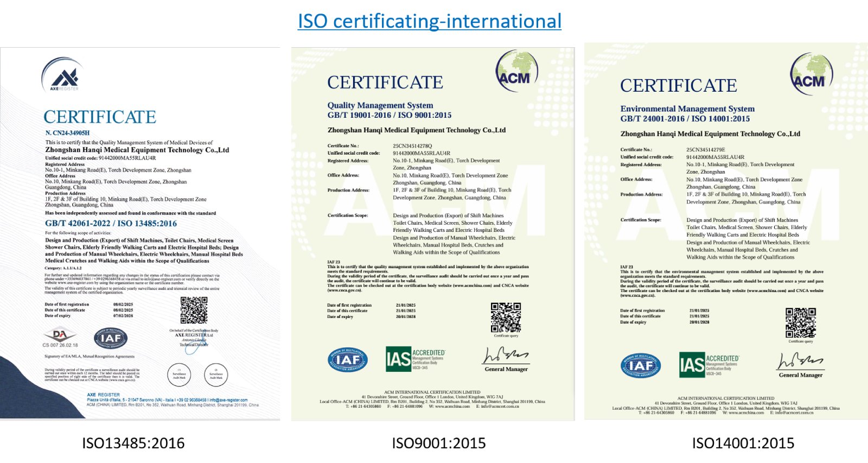Click the company name on the Environmental certificate
Image resolution: width=868 pixels, height=463 pixels.
pyautogui.click(x=710, y=134)
